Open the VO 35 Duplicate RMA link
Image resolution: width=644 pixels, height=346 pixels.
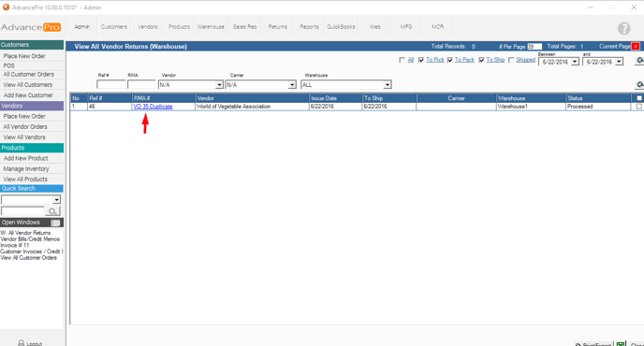click(153, 107)
